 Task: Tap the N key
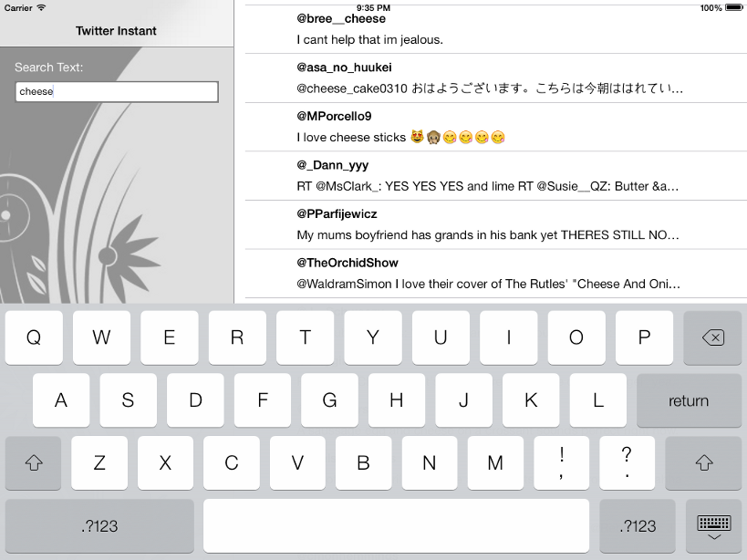430,462
